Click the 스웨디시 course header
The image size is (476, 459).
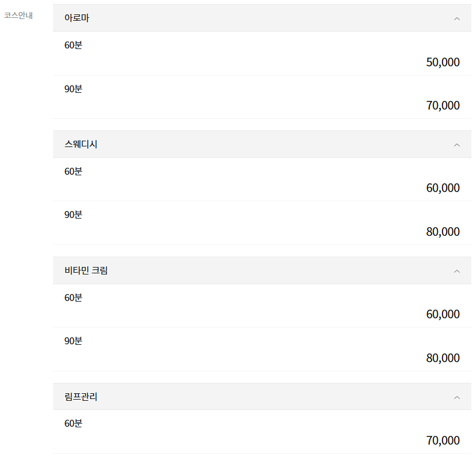pos(81,145)
